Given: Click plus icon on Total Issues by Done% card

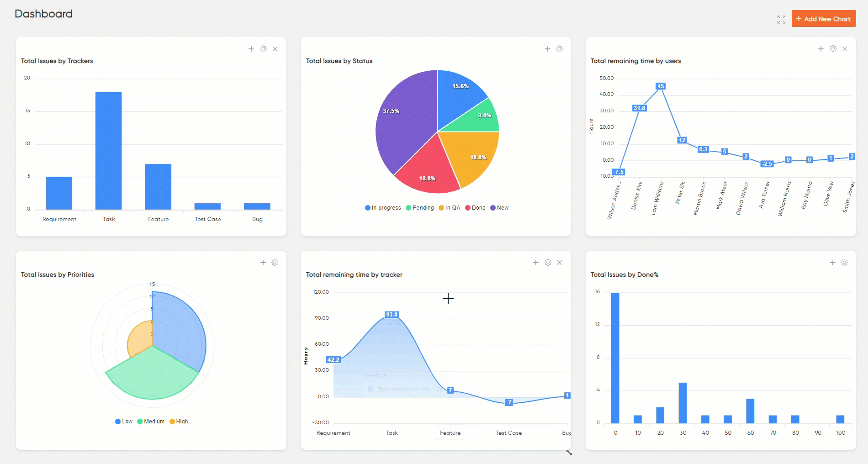Looking at the screenshot, I should [x=832, y=263].
